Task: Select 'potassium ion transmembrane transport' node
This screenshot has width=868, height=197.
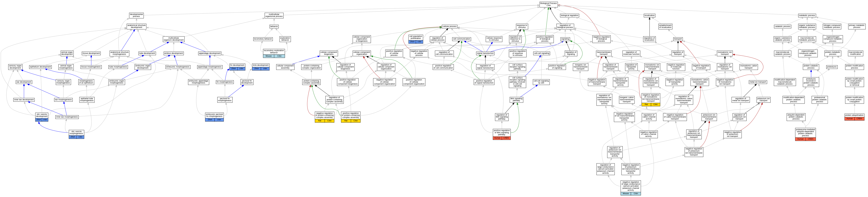Action: click(x=709, y=117)
